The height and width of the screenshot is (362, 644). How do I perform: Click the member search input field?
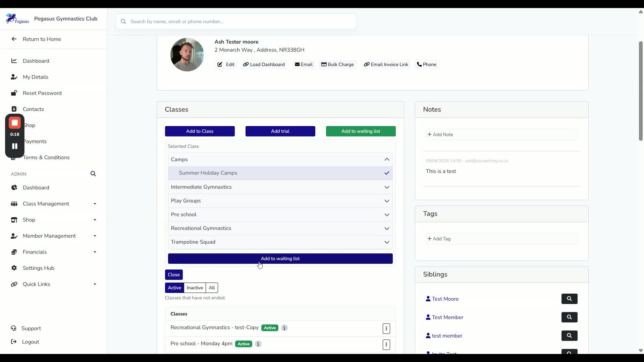click(x=236, y=21)
